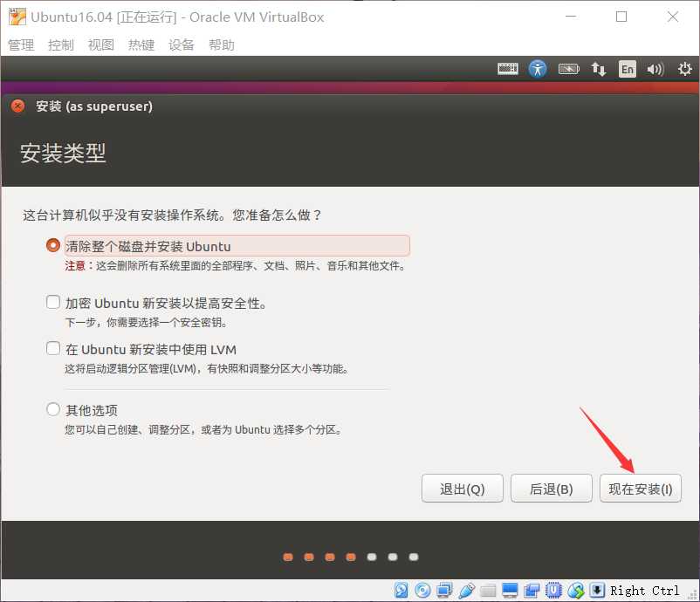
Task: Open the sound volume indicator
Action: [655, 69]
